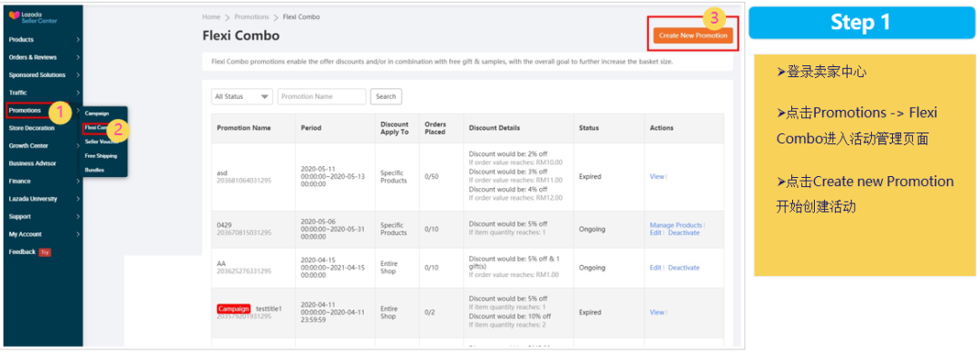The height and width of the screenshot is (354, 980).
Task: Click Deactivate for promotion 0429
Action: pyautogui.click(x=684, y=232)
